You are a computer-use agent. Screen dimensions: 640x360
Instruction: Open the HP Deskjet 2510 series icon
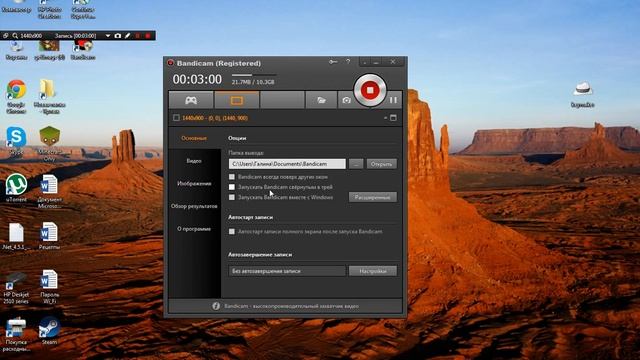tap(16, 287)
